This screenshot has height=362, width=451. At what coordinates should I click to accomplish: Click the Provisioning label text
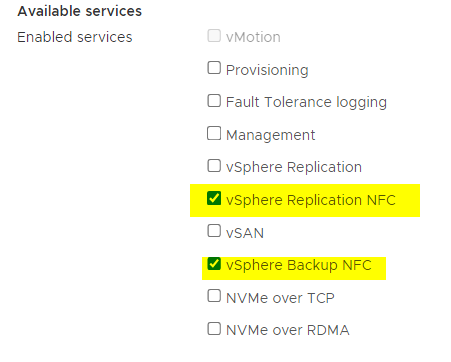point(267,70)
